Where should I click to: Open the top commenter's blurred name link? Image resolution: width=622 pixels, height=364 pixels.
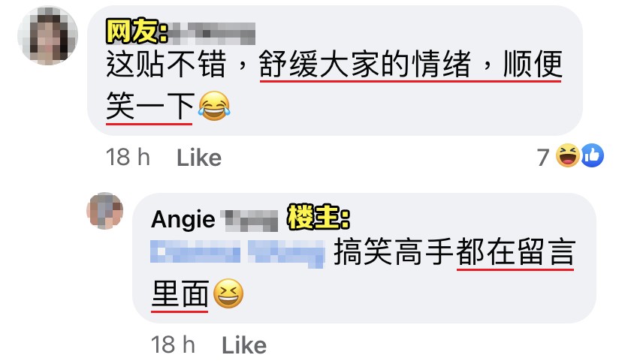tap(211, 33)
